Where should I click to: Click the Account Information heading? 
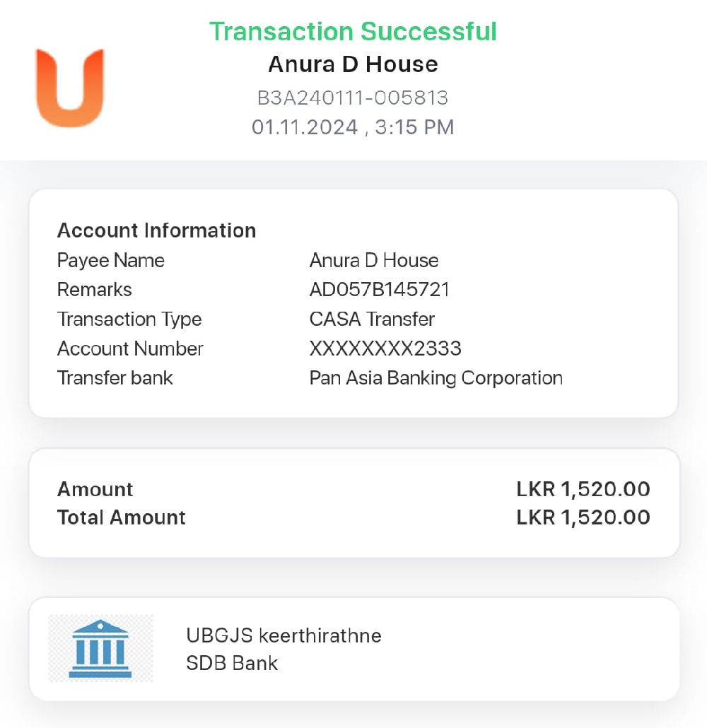(156, 230)
